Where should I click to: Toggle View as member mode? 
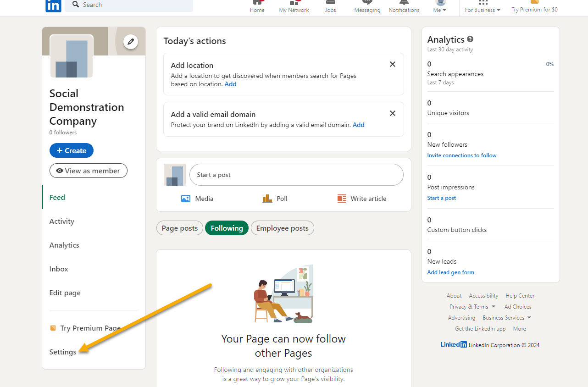click(x=88, y=171)
